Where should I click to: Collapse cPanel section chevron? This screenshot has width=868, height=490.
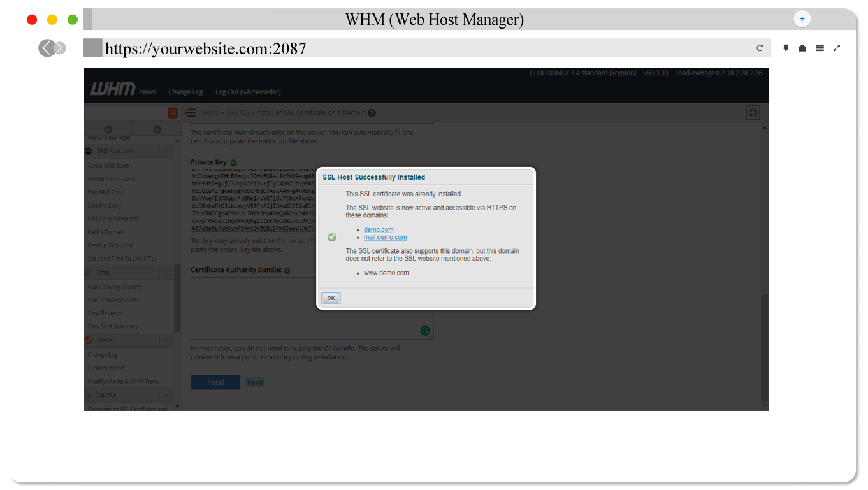point(164,340)
